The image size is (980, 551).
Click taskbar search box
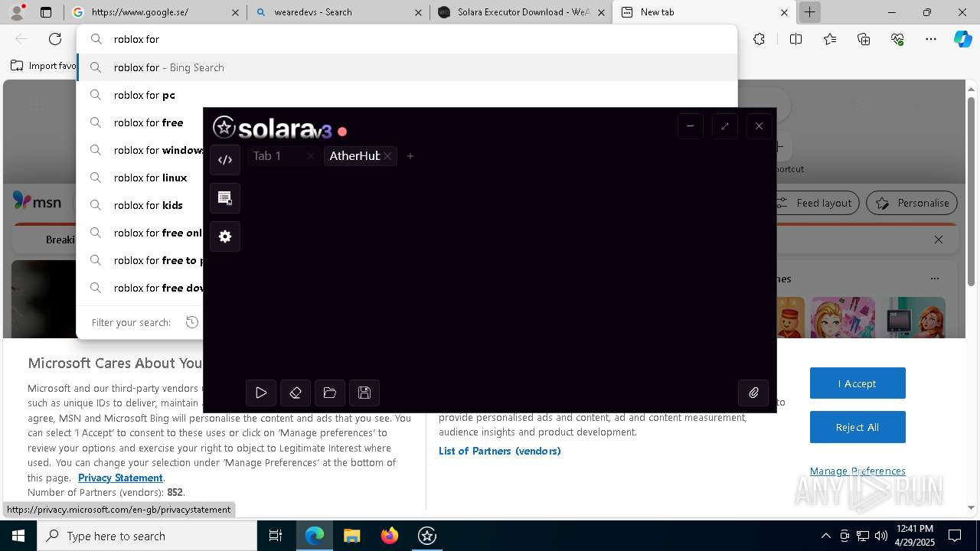click(x=147, y=536)
